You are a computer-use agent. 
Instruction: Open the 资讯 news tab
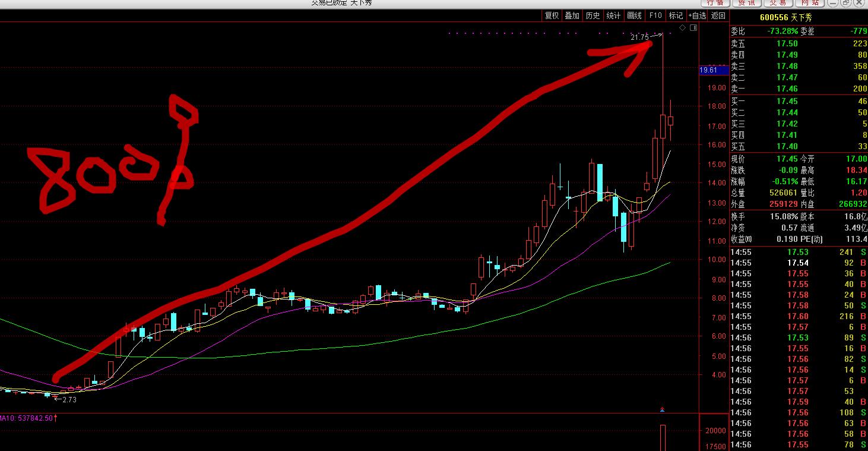pyautogui.click(x=747, y=3)
